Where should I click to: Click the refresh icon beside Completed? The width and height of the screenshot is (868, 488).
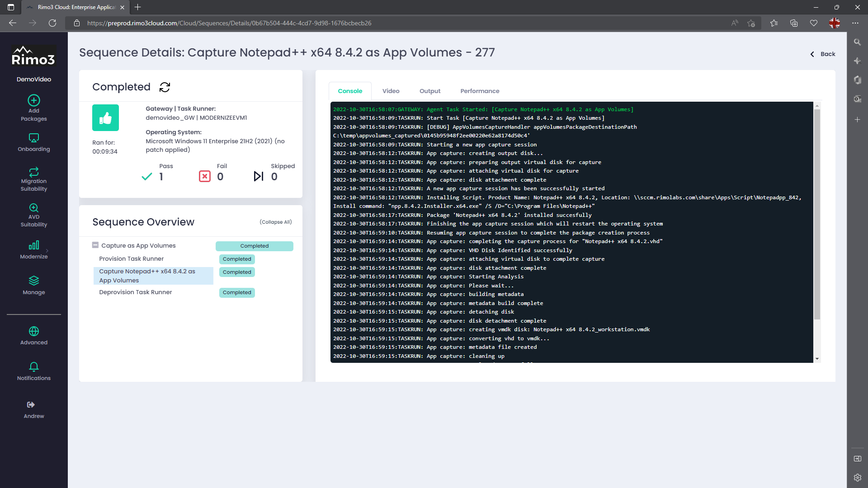165,87
